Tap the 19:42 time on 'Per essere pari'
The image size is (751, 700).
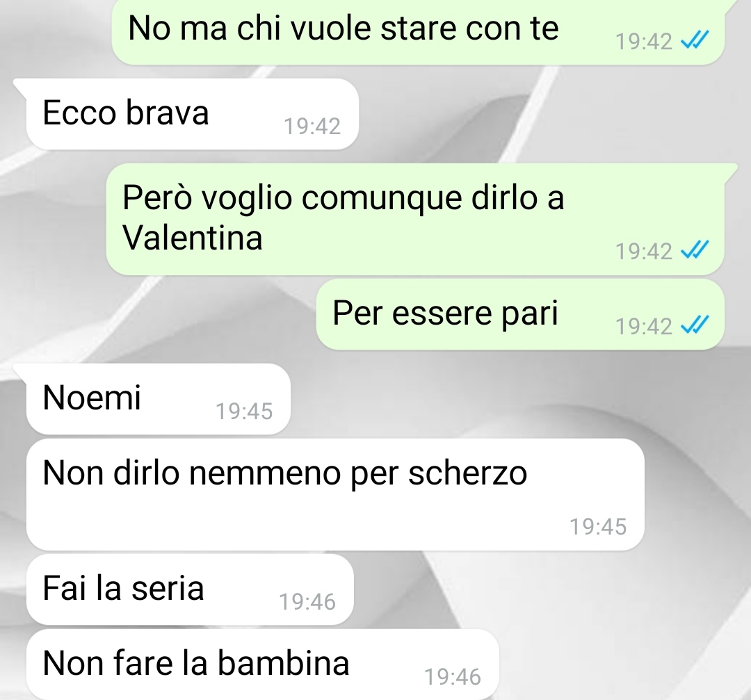[644, 327]
